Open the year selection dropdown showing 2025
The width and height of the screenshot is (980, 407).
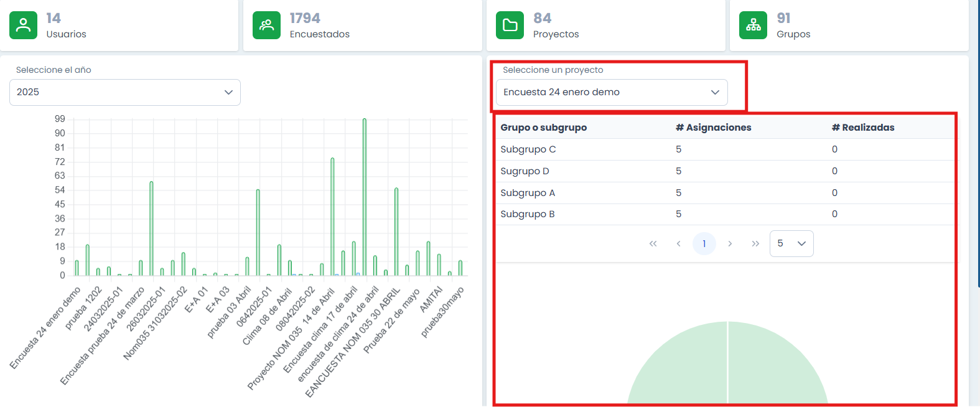[124, 92]
